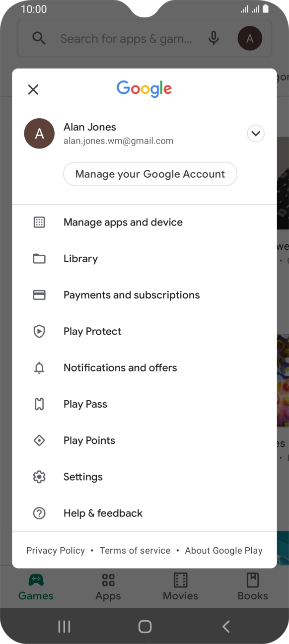Switch to the Books tab
Screen dimensions: 289x644
(x=253, y=587)
